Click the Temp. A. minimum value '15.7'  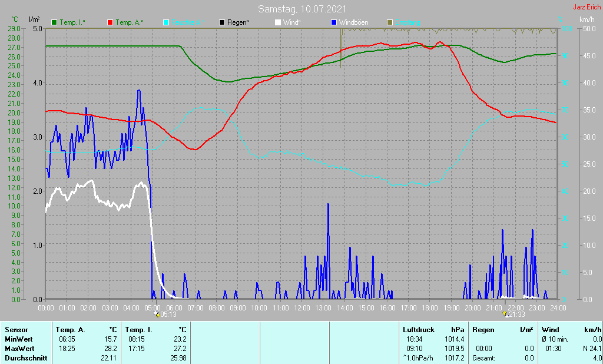click(110, 339)
